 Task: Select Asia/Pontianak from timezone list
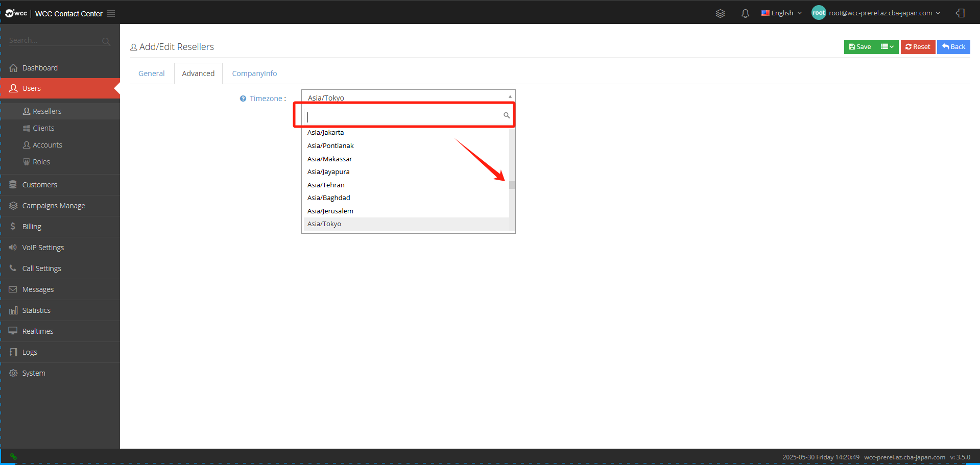(x=407, y=146)
